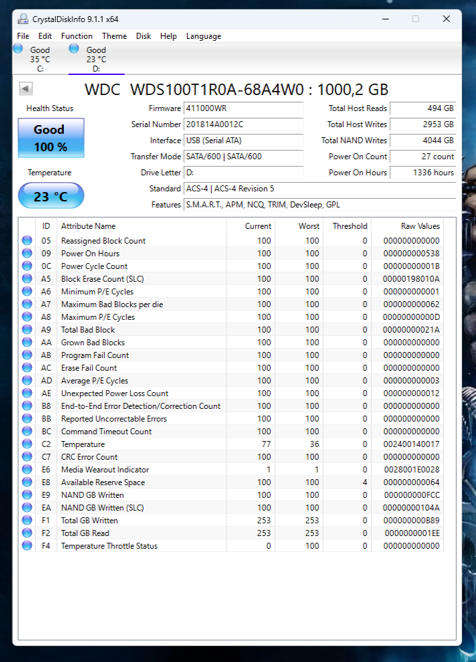Select the NAND GB Written E9 row name
Image resolution: width=476 pixels, height=662 pixels.
[x=92, y=495]
